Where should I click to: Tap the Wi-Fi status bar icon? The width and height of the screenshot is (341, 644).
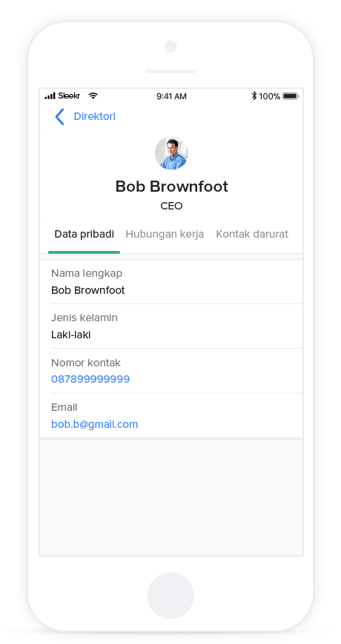[93, 96]
